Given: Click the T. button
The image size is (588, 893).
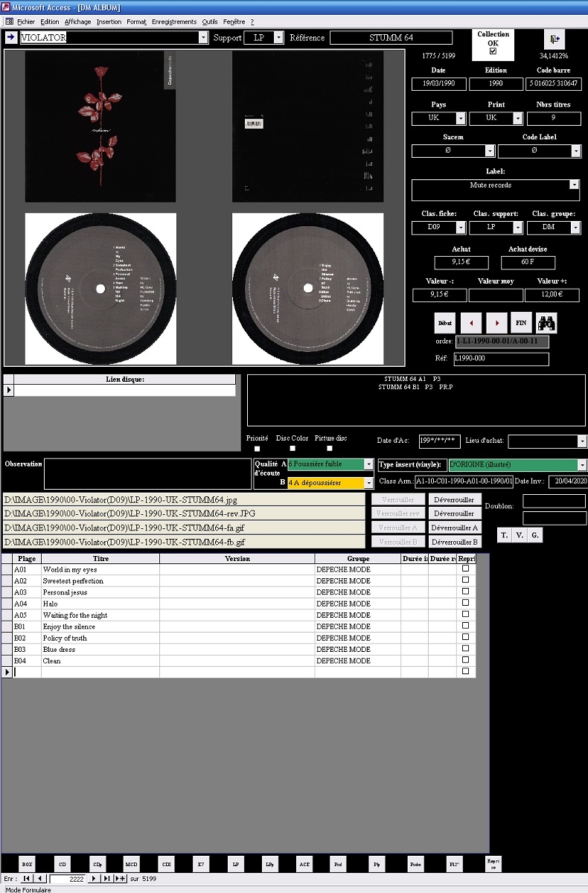Looking at the screenshot, I should coord(504,535).
